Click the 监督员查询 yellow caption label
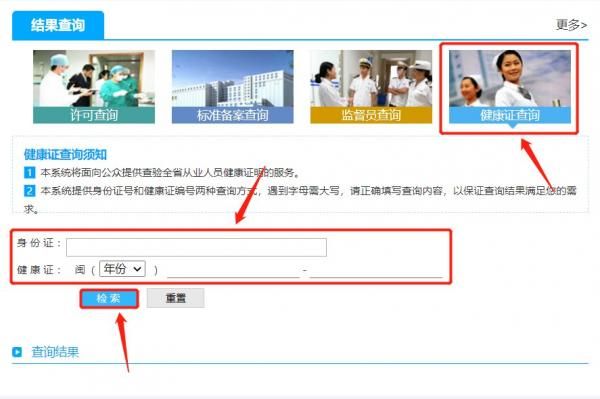This screenshot has width=600, height=399. click(x=371, y=115)
